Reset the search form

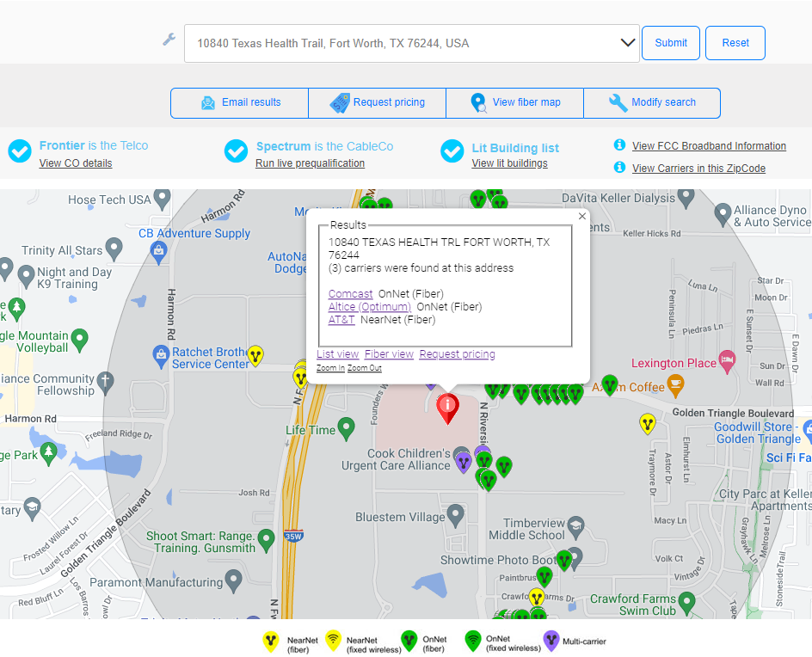[735, 43]
